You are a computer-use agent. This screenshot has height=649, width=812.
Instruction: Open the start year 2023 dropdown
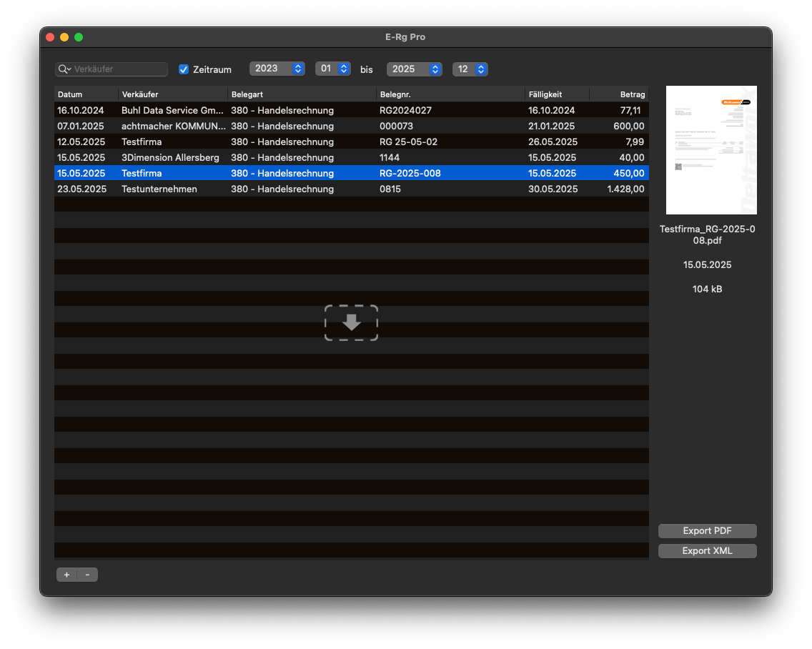tap(277, 69)
